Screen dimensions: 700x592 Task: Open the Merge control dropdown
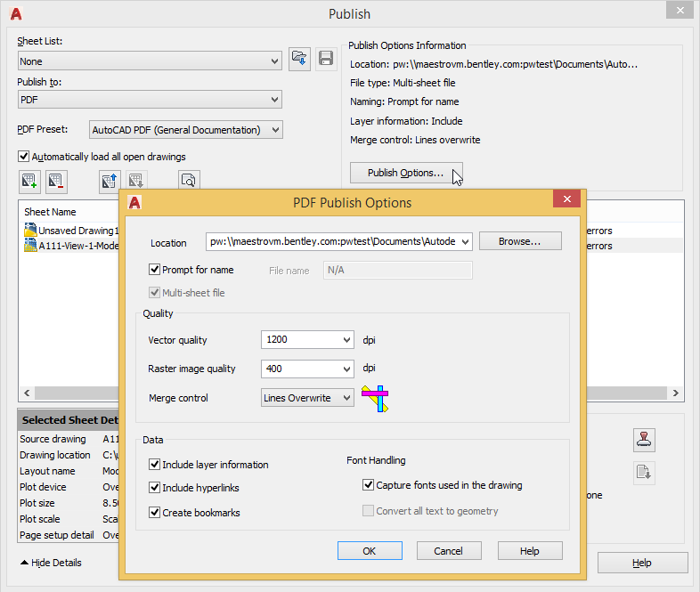tap(346, 398)
